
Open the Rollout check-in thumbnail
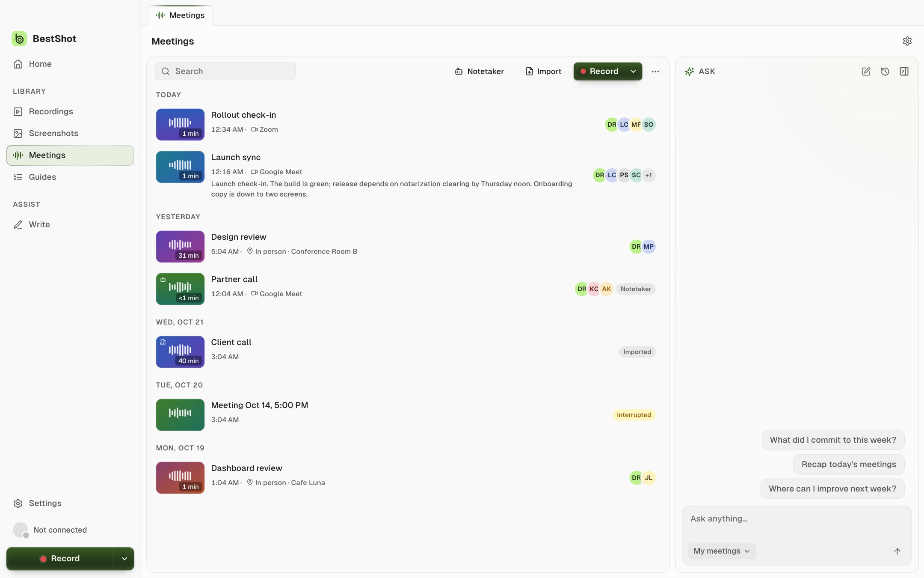180,125
